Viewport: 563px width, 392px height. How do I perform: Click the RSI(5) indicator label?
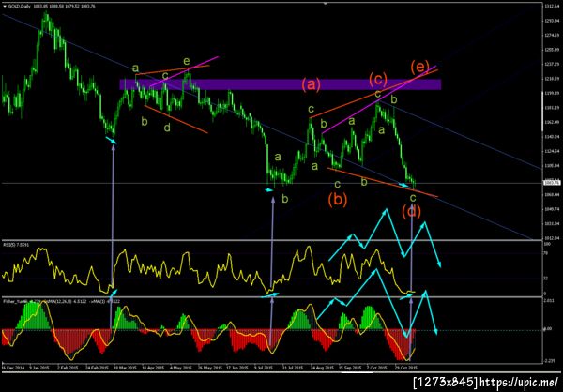pos(14,245)
